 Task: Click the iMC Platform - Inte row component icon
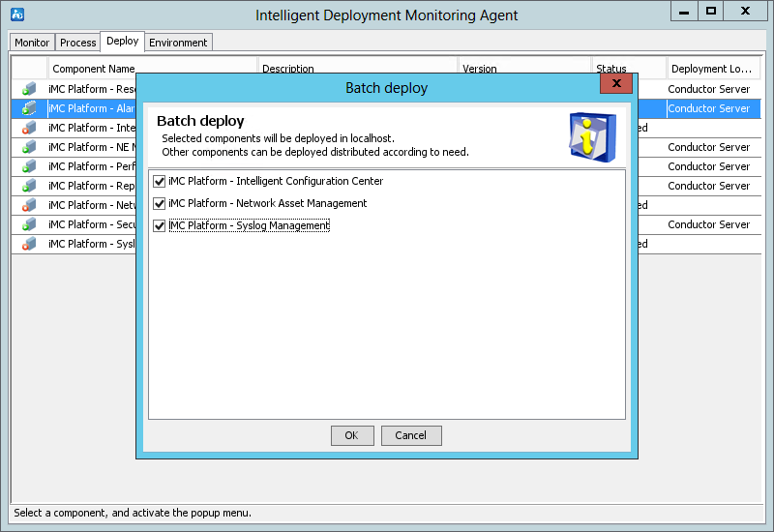pyautogui.click(x=29, y=128)
